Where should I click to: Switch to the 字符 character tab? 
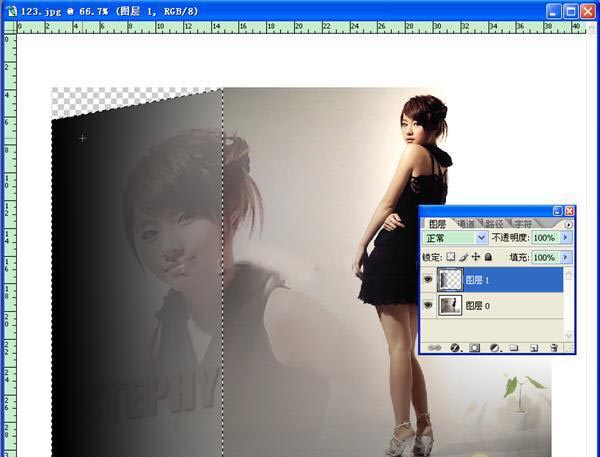[x=523, y=224]
